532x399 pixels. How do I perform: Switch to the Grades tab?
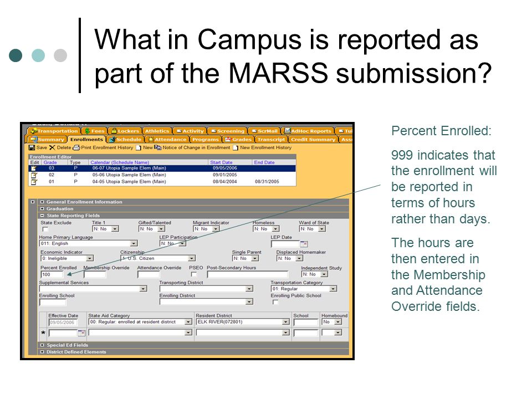pos(238,140)
